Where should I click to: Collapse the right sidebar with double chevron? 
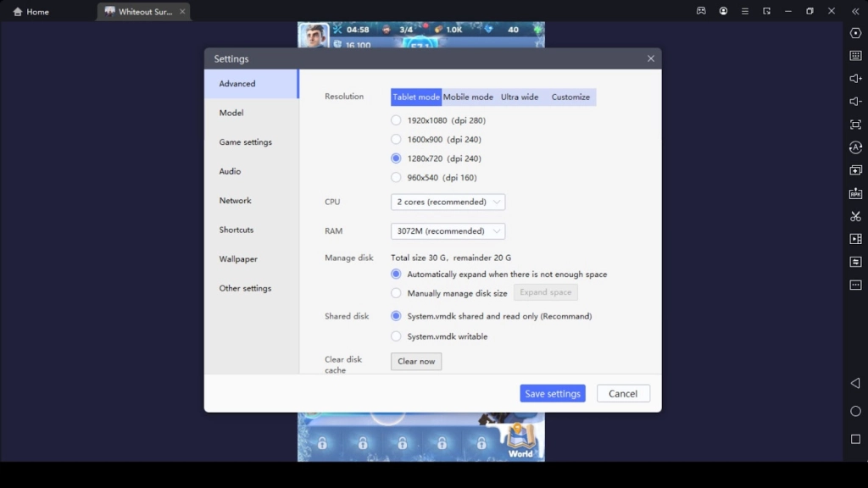pyautogui.click(x=855, y=11)
